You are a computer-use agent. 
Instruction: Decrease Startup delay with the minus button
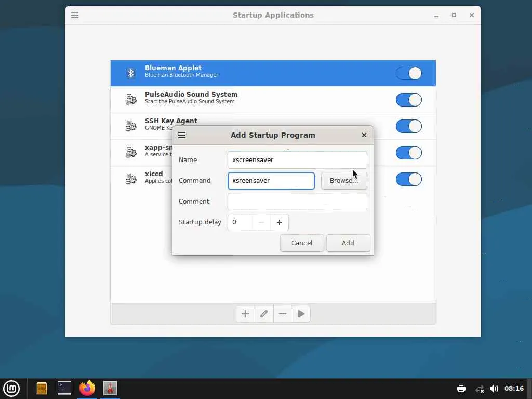pos(261,222)
